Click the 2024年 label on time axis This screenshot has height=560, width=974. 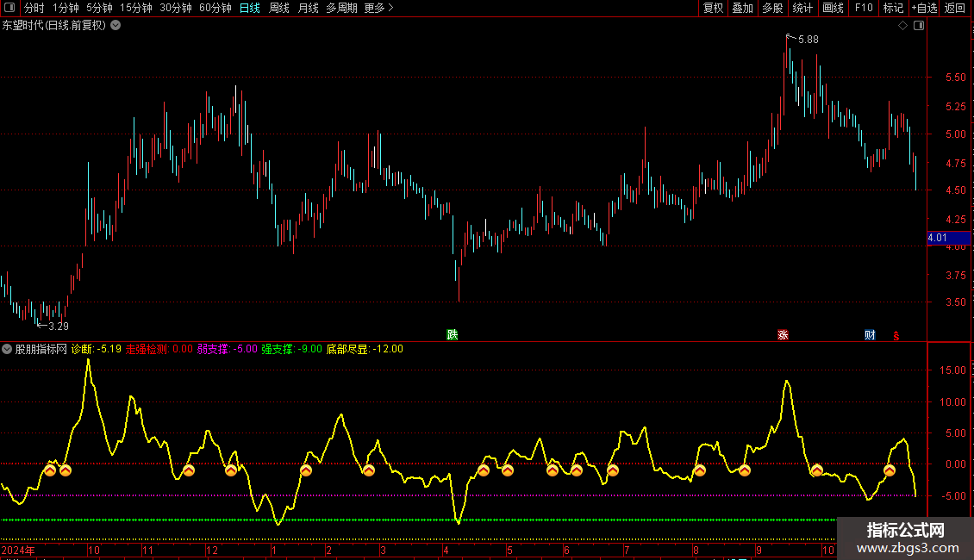coord(19,550)
